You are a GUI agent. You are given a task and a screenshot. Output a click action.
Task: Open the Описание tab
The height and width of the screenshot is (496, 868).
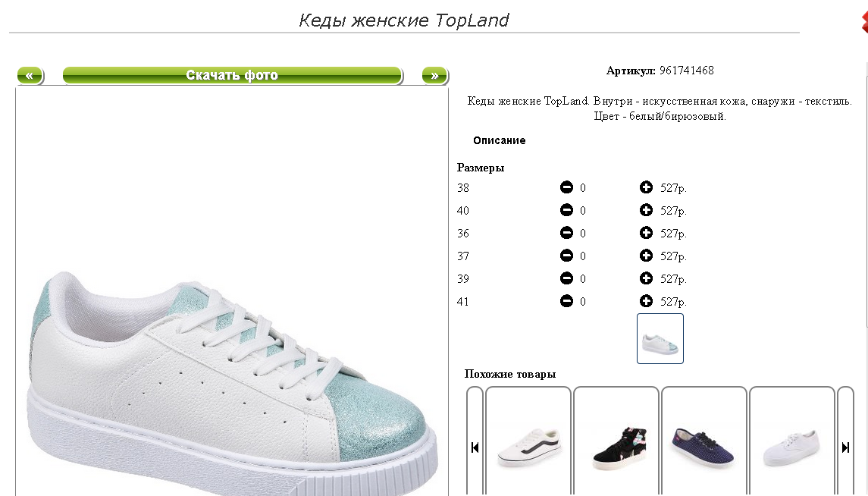click(500, 140)
